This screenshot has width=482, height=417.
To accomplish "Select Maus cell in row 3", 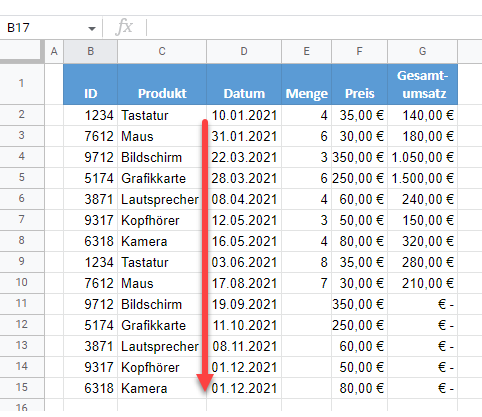I will click(162, 136).
